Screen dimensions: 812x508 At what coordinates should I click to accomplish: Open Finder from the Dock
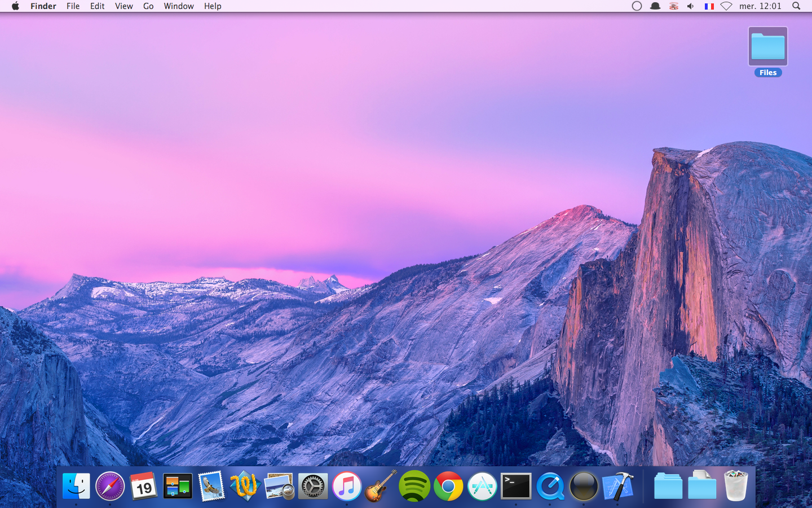click(76, 486)
